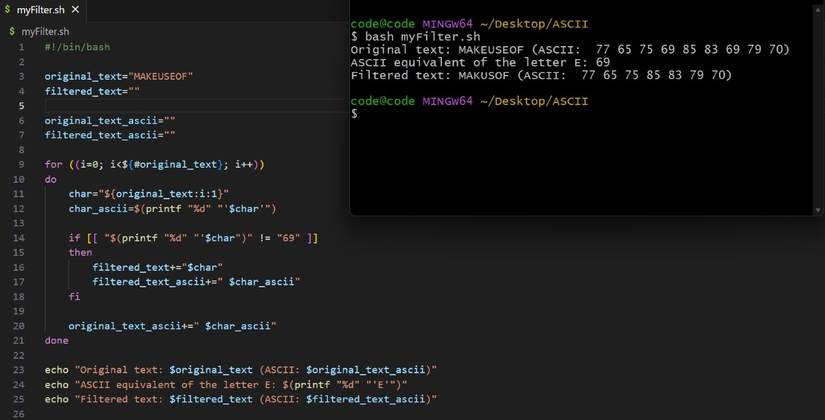Screen dimensions: 825x420
Task: Click line number 14 in the gutter
Action: point(19,237)
